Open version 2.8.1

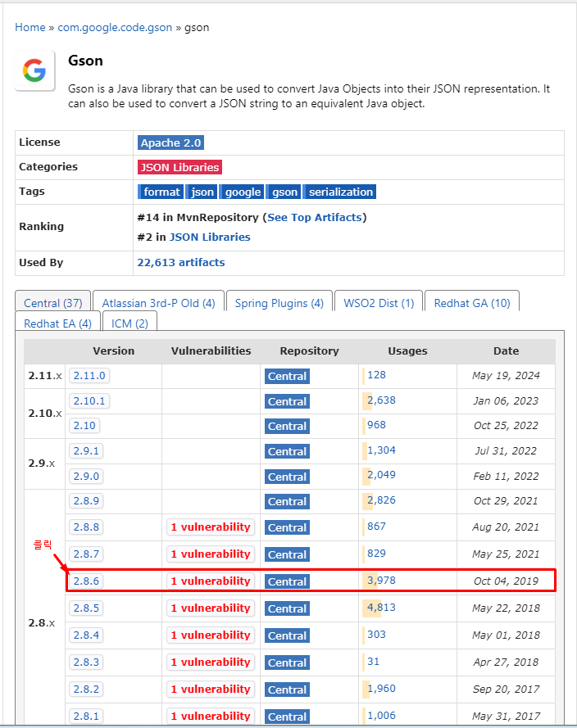(x=86, y=716)
